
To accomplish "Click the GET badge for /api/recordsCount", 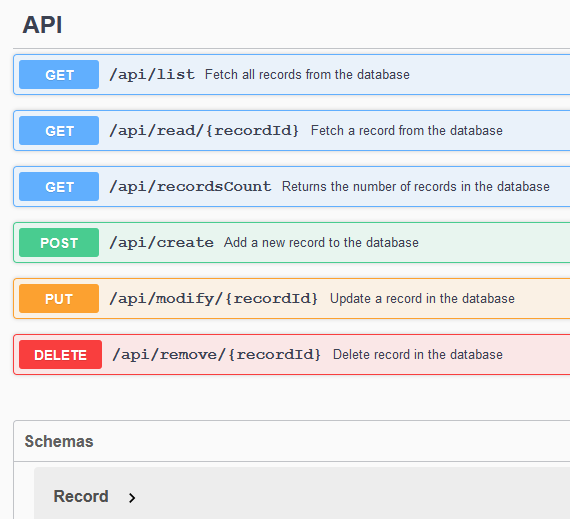I will 59,186.
